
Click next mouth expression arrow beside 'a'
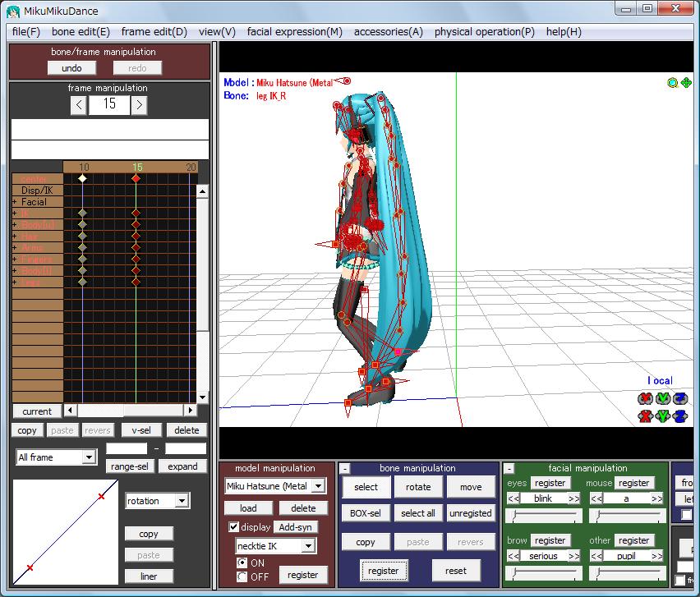point(656,498)
